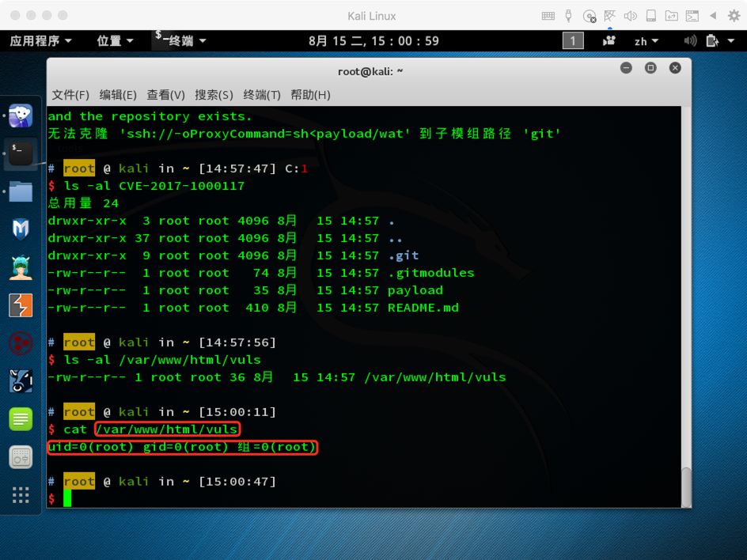Expand the system menu arrow
Image resolution: width=747 pixels, height=560 pixels.
[x=731, y=41]
